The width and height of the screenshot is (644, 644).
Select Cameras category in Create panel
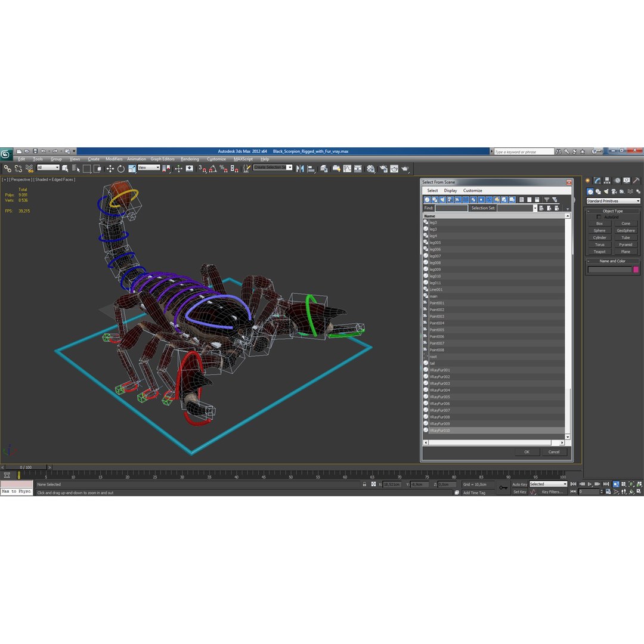point(614,191)
